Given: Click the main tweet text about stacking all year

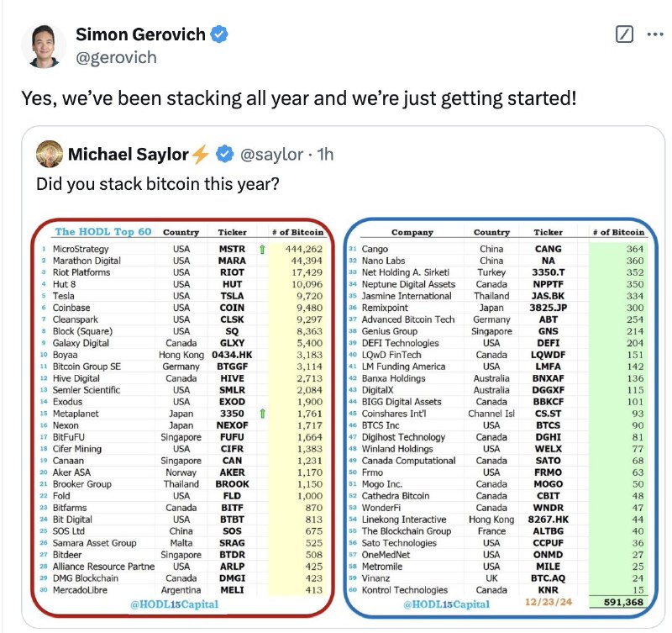Looking at the screenshot, I should (x=299, y=98).
